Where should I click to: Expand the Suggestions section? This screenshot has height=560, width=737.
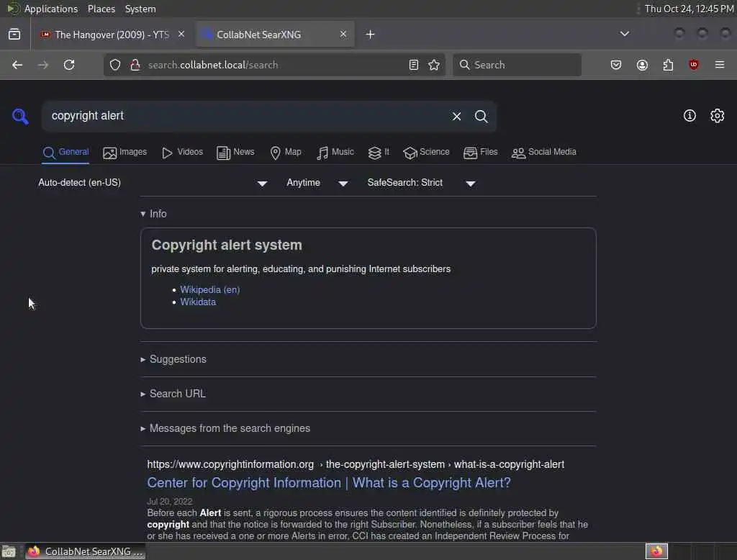point(173,359)
